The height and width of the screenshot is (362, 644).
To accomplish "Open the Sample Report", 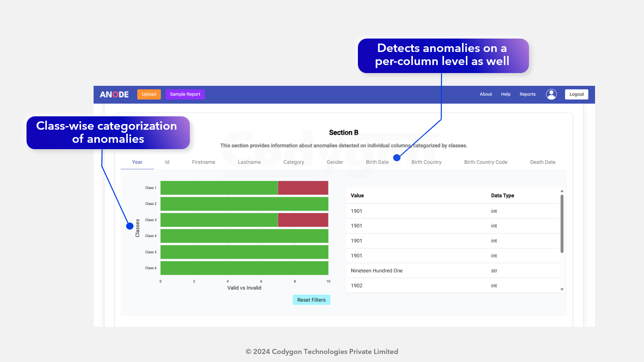I will [185, 94].
